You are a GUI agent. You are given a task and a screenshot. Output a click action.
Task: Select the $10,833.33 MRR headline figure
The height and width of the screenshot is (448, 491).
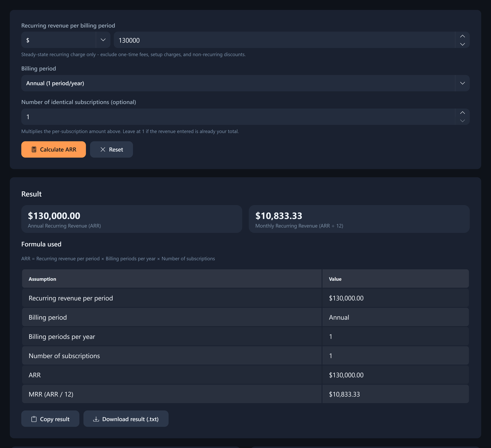click(279, 216)
